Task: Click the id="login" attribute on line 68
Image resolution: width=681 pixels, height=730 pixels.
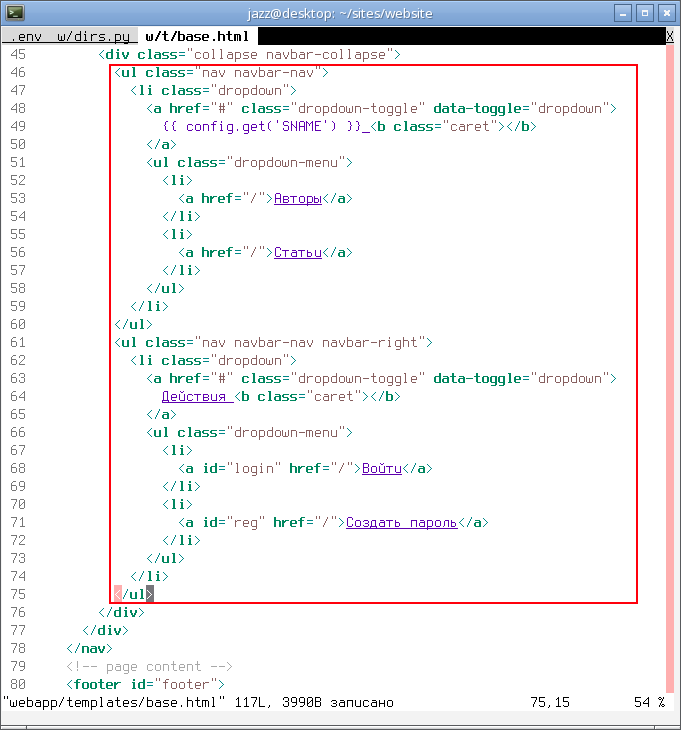Action: coord(242,469)
